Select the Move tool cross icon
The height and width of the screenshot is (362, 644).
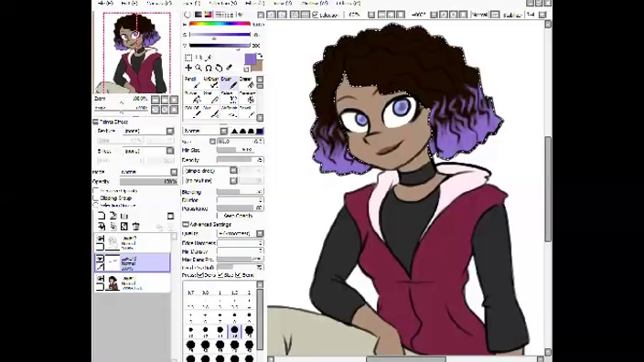coord(188,68)
